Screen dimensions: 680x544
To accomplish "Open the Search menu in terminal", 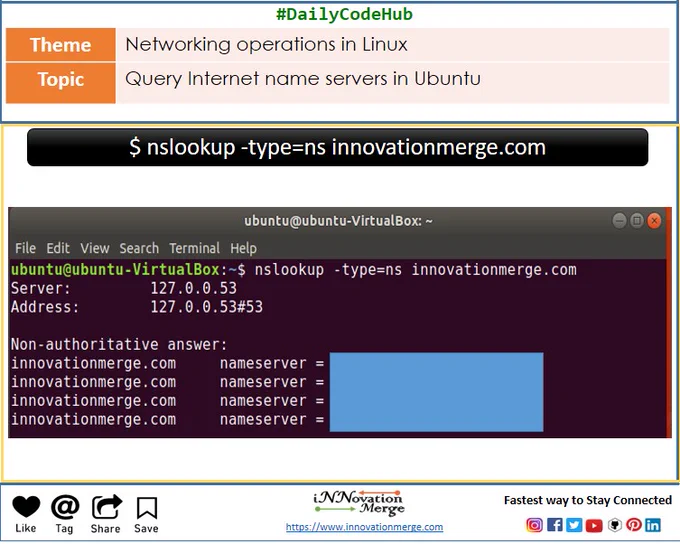I will [139, 248].
